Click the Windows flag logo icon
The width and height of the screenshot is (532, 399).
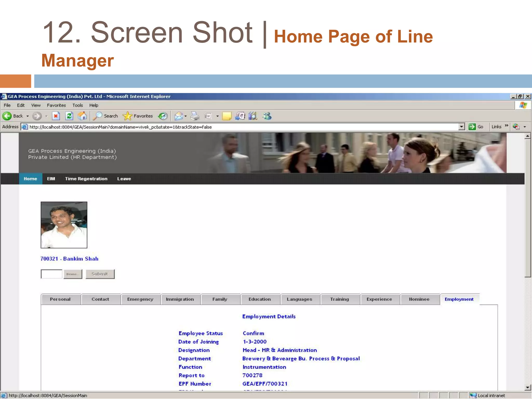point(523,105)
